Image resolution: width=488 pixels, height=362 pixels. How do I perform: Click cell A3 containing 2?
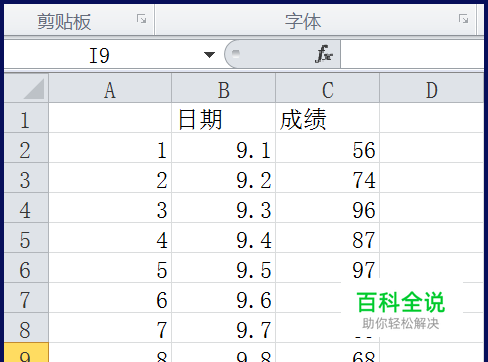click(x=110, y=178)
